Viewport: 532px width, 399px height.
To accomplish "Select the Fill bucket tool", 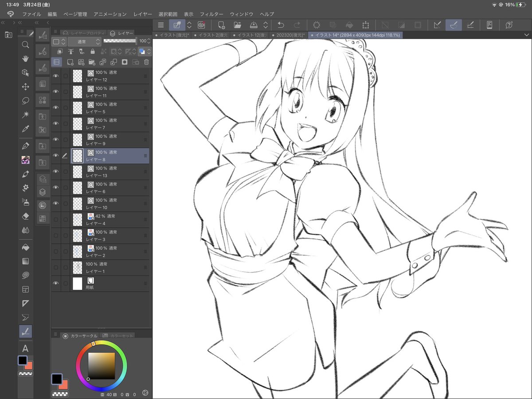I will coord(25,247).
